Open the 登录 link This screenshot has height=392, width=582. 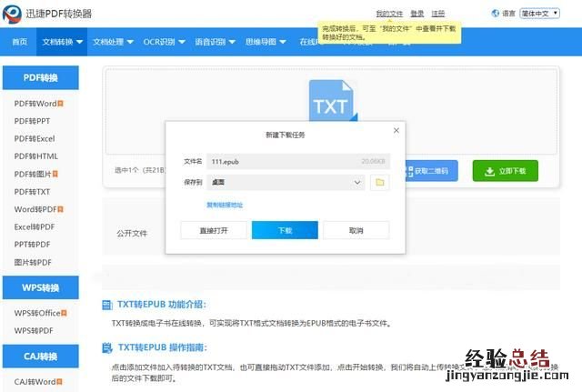point(417,14)
